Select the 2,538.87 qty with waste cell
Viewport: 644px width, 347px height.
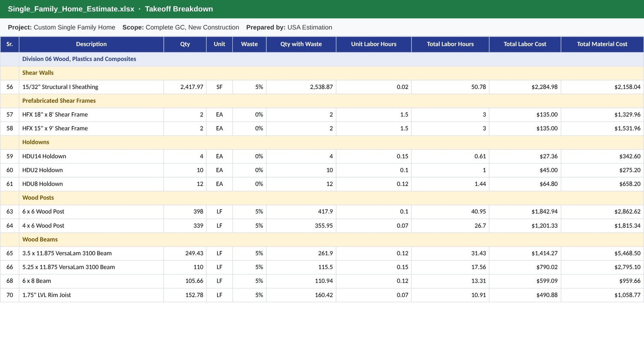(301, 87)
